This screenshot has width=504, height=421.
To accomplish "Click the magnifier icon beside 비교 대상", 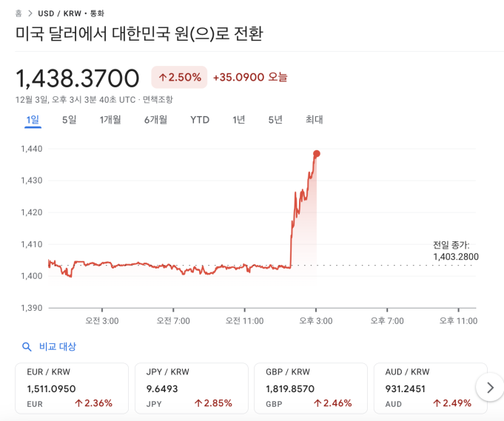I will point(27,346).
